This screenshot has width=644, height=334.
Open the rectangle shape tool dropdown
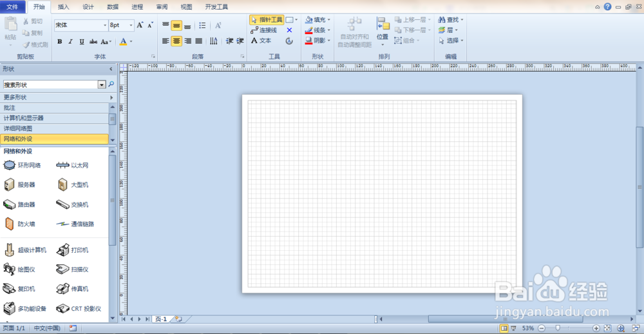296,20
